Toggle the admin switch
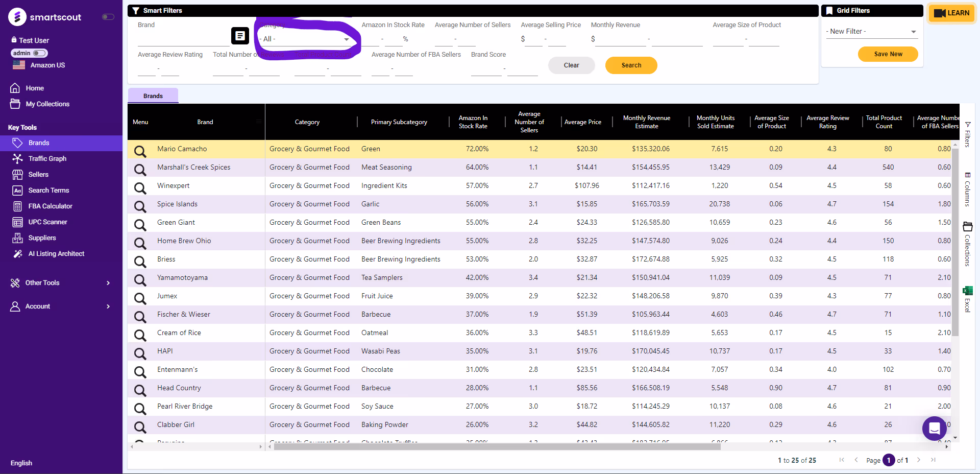This screenshot has width=980, height=474. coord(39,53)
